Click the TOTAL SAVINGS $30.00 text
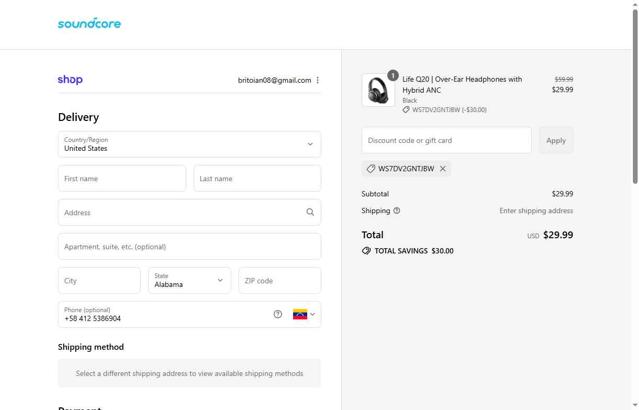Image resolution: width=639 pixels, height=410 pixels. 414,251
